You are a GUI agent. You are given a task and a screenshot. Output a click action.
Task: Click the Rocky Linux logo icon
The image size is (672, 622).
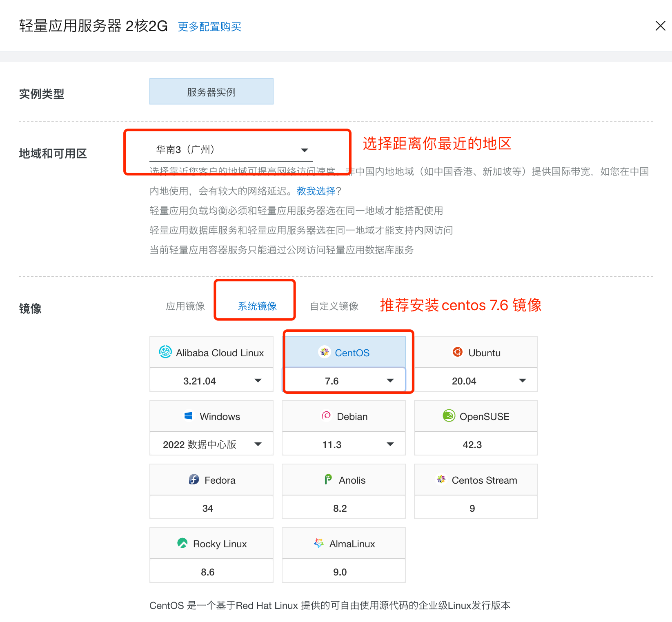pyautogui.click(x=182, y=543)
